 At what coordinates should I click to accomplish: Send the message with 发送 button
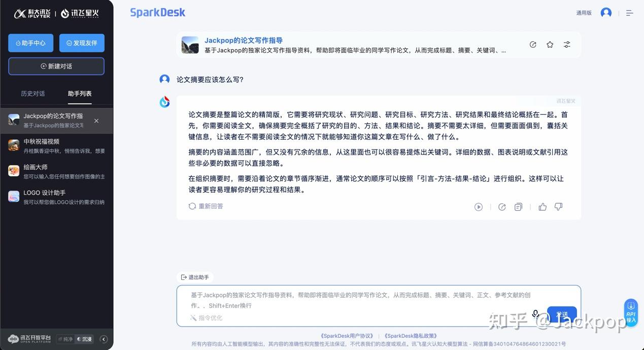(562, 314)
